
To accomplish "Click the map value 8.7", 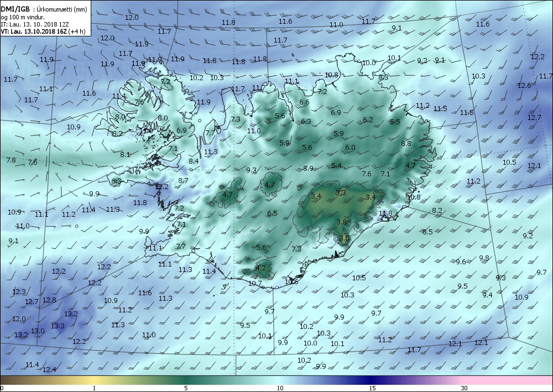I will tap(183, 180).
